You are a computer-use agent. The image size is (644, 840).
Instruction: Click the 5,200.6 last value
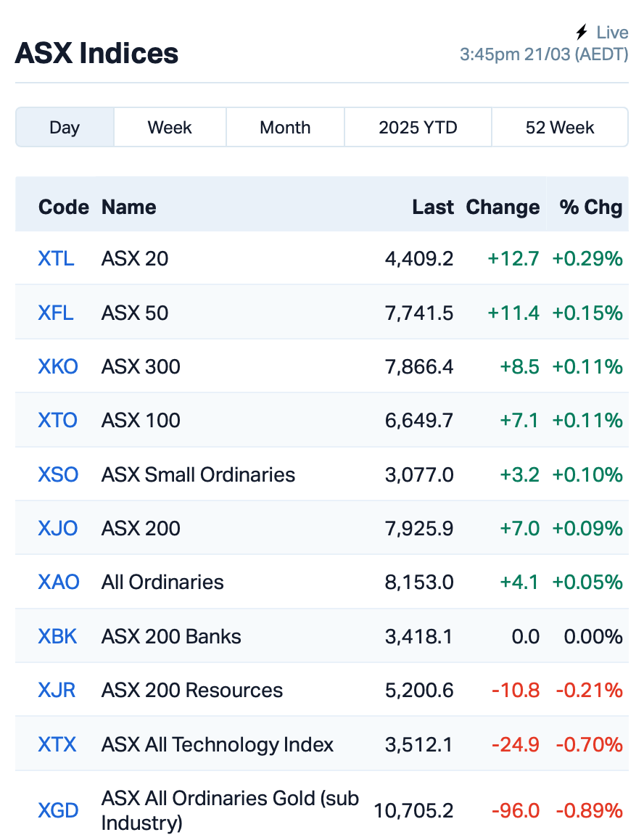419,691
